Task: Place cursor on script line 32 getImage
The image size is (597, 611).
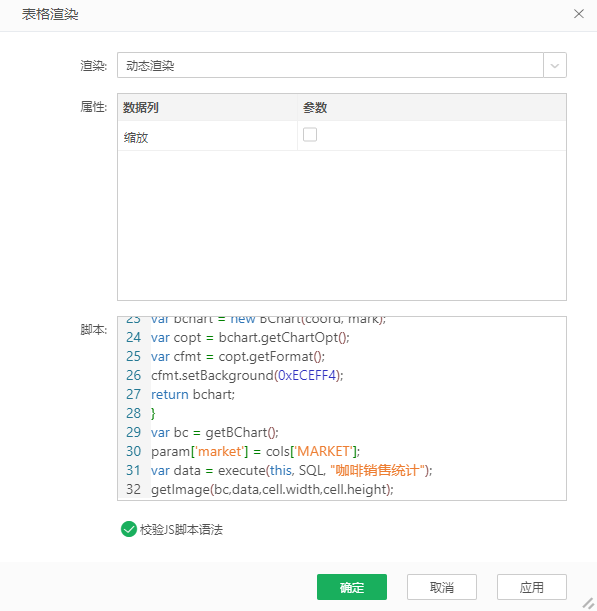Action: [x=272, y=489]
